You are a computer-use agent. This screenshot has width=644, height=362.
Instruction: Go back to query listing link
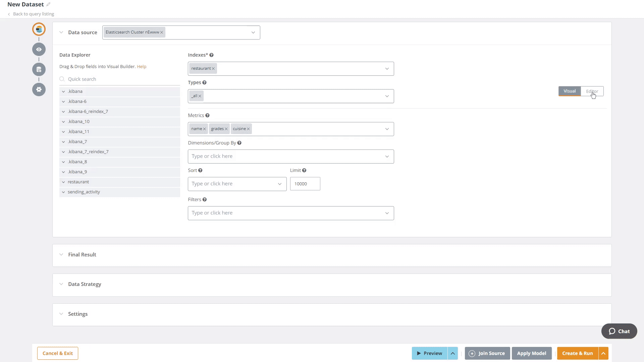(x=33, y=14)
